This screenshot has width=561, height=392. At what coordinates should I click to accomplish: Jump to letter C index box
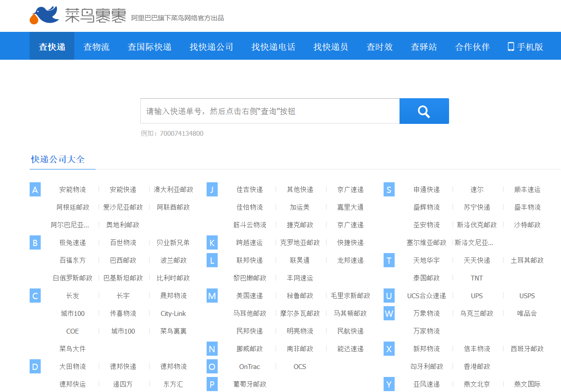coord(35,296)
